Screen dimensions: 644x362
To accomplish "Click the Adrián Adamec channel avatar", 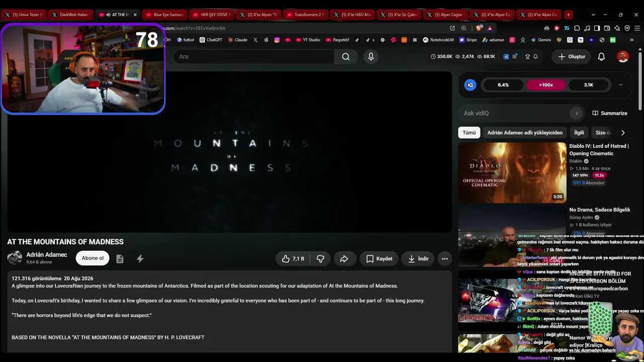I will [15, 258].
